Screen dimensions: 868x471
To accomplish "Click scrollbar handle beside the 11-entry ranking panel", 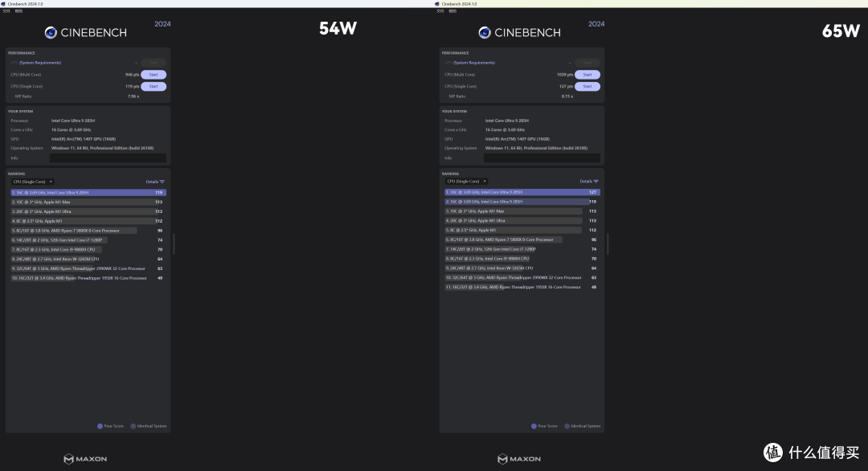I will click(608, 244).
